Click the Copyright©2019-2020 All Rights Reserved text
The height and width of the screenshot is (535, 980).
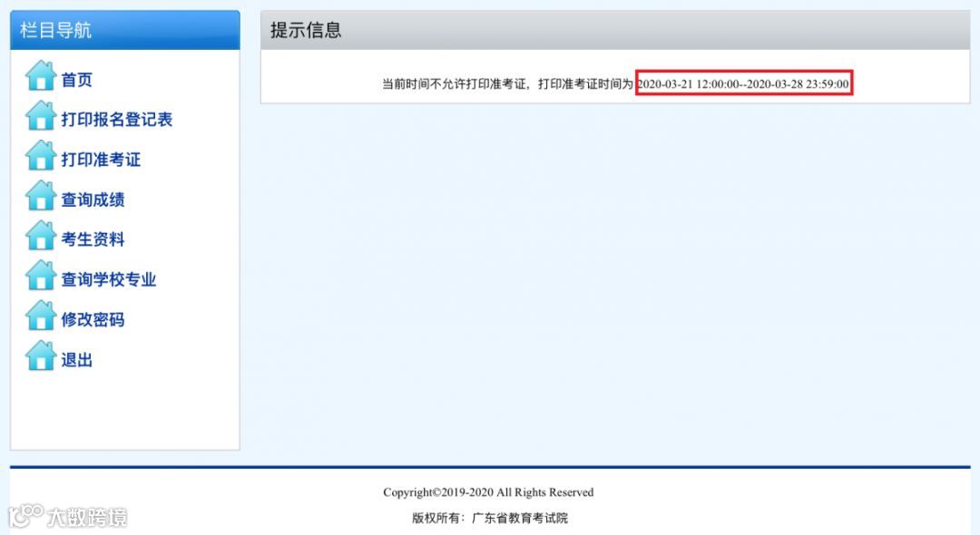(488, 492)
